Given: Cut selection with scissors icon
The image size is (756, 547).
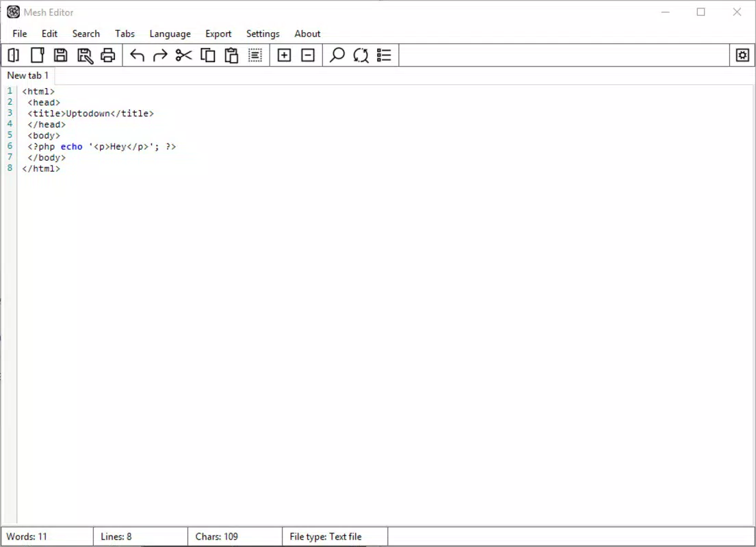Looking at the screenshot, I should point(183,55).
